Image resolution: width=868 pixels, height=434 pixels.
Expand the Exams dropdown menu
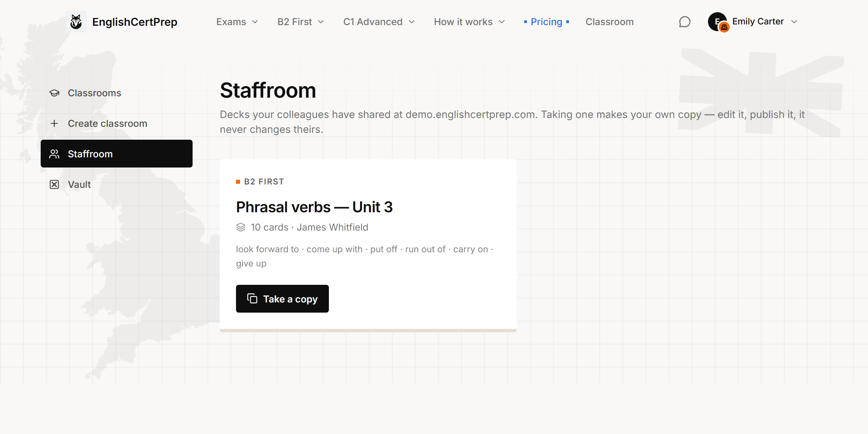(237, 22)
